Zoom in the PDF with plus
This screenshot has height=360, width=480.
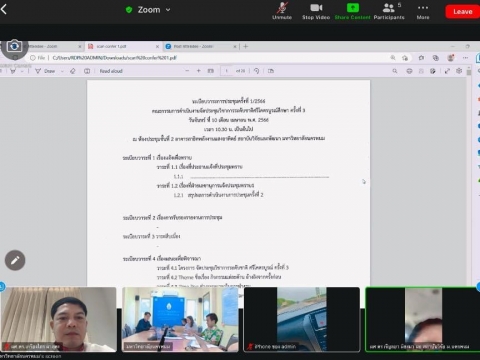[x=199, y=71]
